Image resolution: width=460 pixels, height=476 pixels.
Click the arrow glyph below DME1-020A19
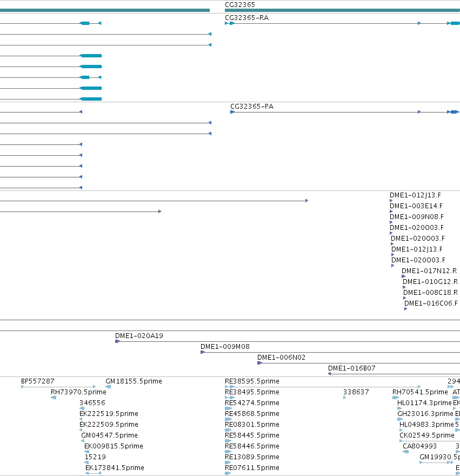pos(117,341)
